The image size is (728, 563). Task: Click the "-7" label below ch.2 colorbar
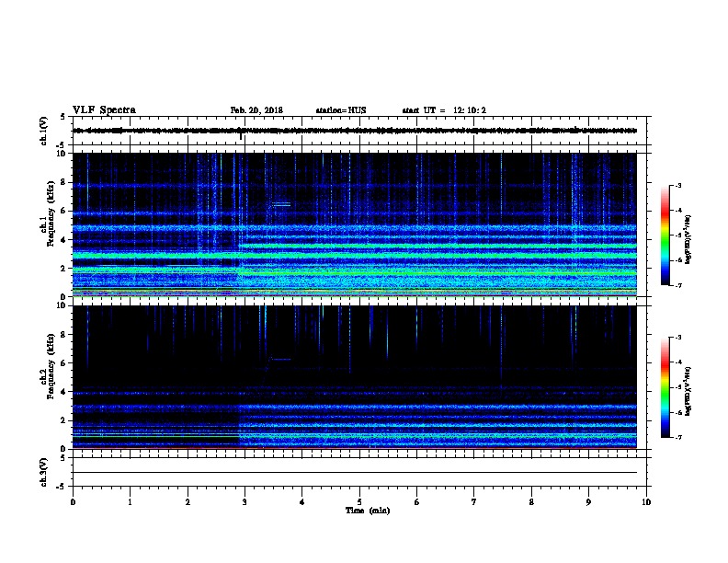click(x=677, y=438)
